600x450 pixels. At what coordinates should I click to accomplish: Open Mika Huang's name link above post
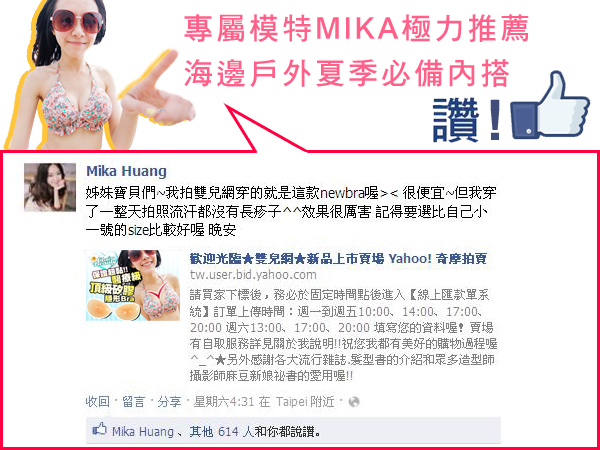pyautogui.click(x=126, y=171)
